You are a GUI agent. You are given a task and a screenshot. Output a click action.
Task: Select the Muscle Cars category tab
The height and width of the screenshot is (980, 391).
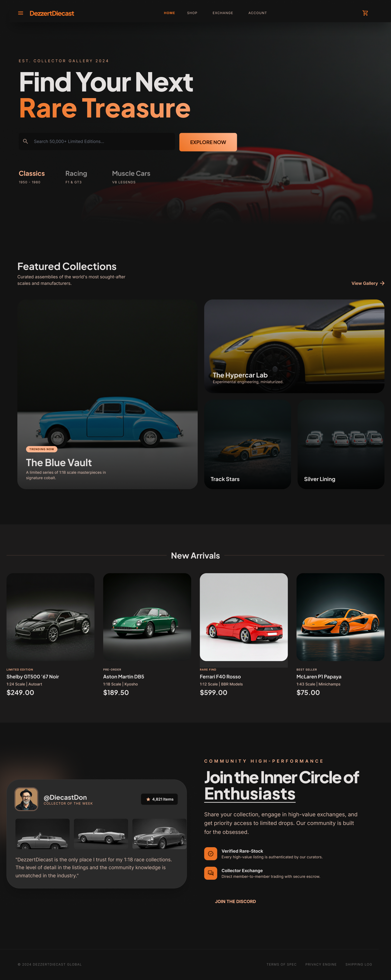131,177
